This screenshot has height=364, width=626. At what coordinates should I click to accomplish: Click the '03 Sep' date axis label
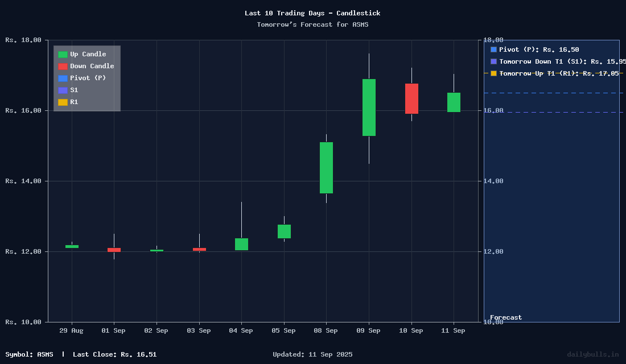click(199, 330)
